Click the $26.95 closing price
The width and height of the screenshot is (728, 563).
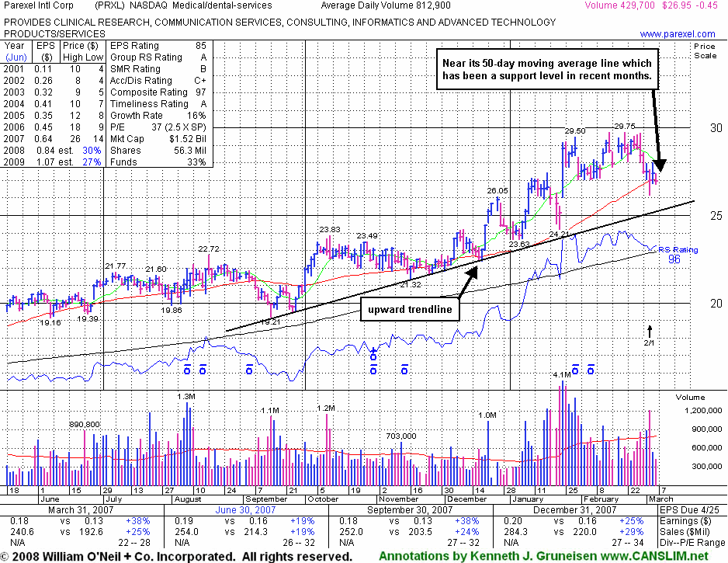click(677, 5)
